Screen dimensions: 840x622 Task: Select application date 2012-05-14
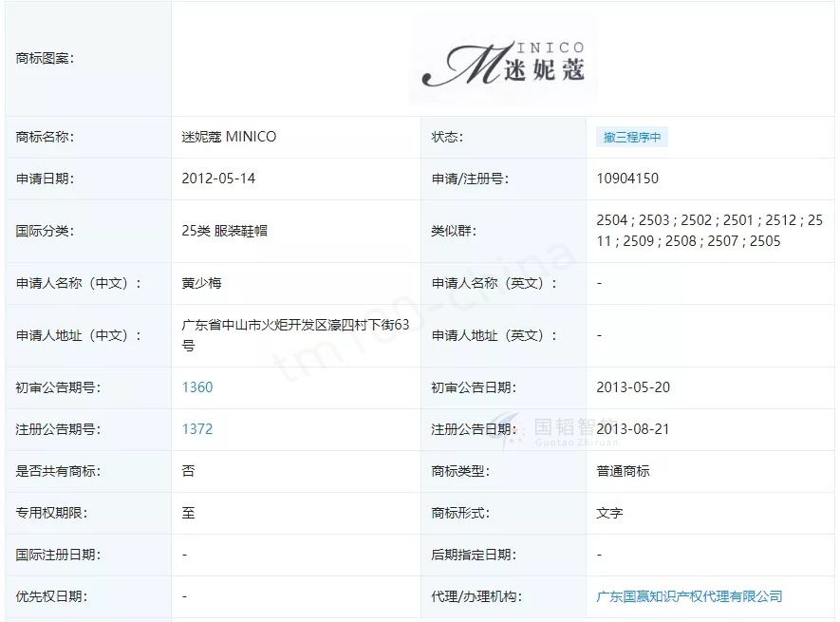tap(218, 179)
